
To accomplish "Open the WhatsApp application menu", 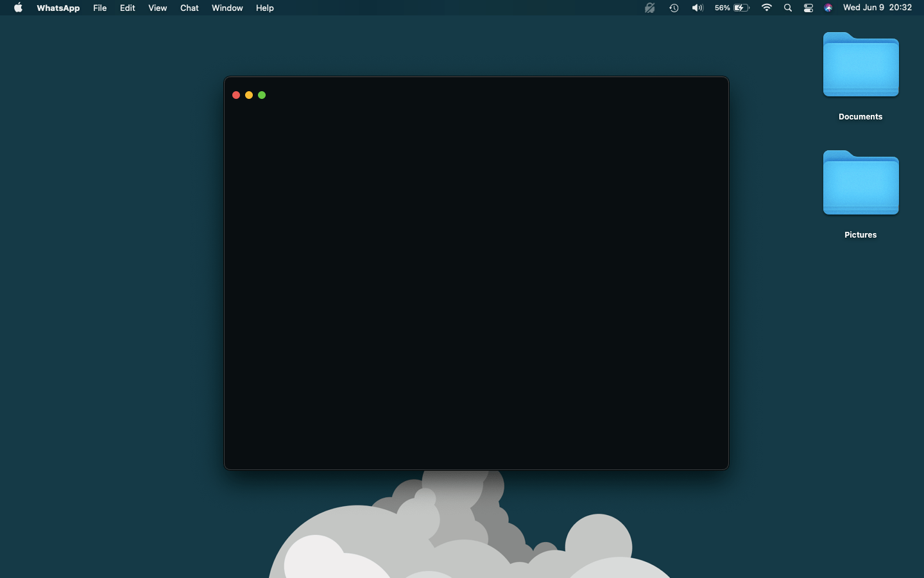I will [x=58, y=8].
